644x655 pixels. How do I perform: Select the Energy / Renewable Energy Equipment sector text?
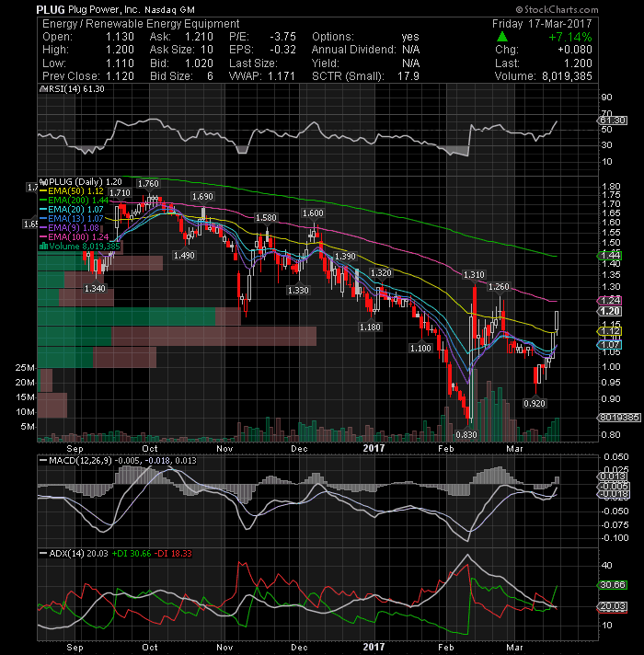(141, 24)
